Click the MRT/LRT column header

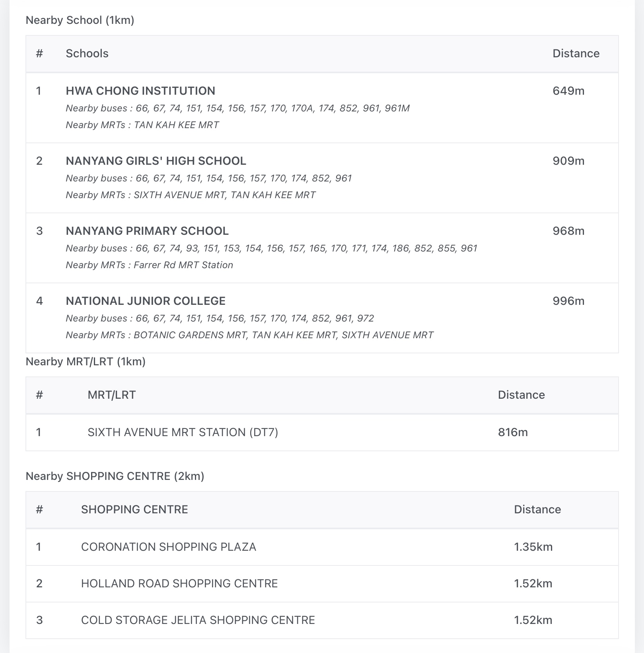tap(111, 395)
